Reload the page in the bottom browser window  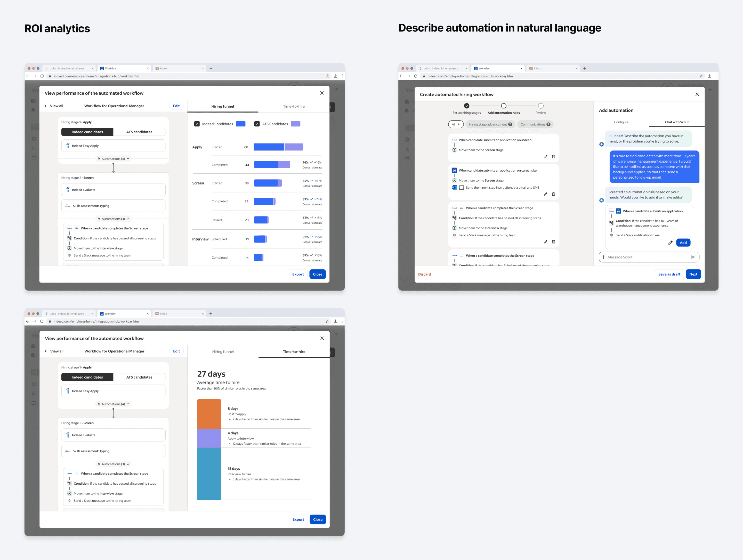[x=42, y=322]
